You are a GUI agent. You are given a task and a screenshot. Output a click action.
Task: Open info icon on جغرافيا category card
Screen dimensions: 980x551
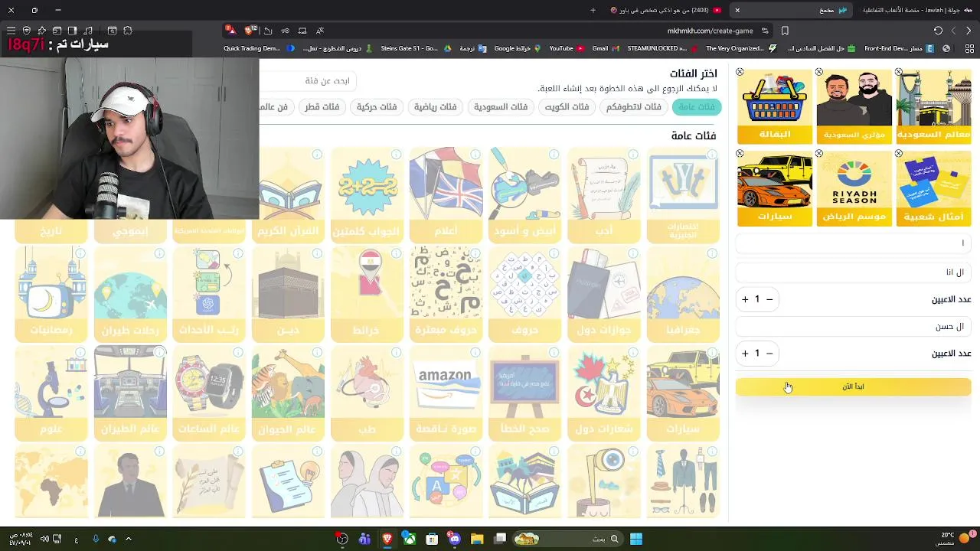point(712,253)
